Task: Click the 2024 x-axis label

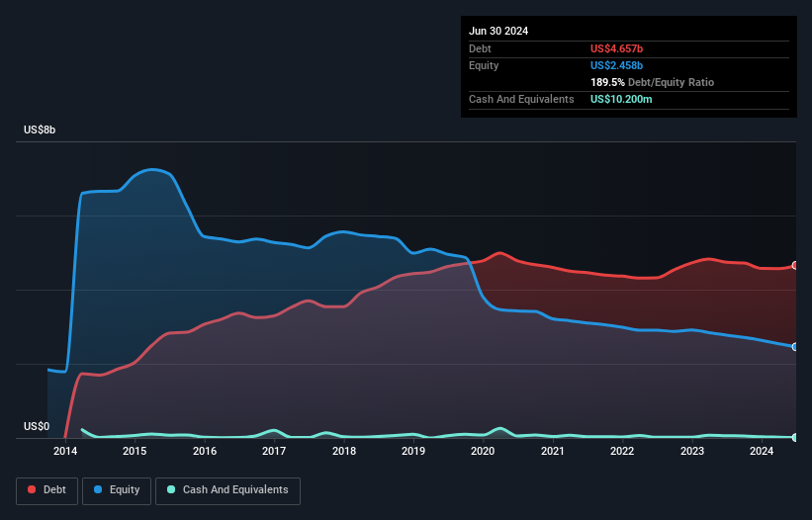Action: [762, 451]
